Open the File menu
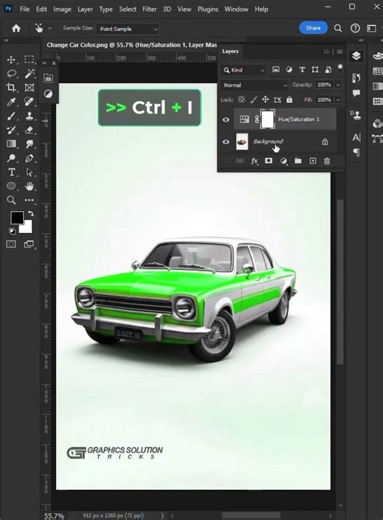 pyautogui.click(x=25, y=9)
